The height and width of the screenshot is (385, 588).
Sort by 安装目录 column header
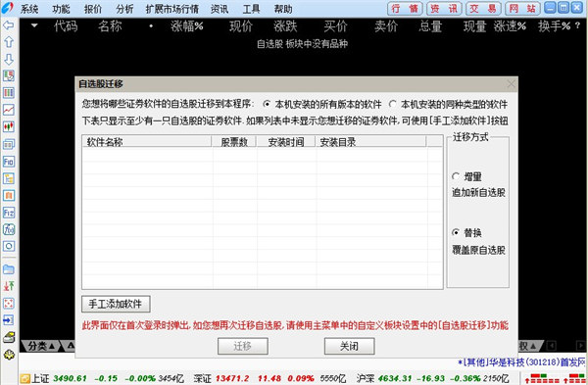click(x=370, y=141)
